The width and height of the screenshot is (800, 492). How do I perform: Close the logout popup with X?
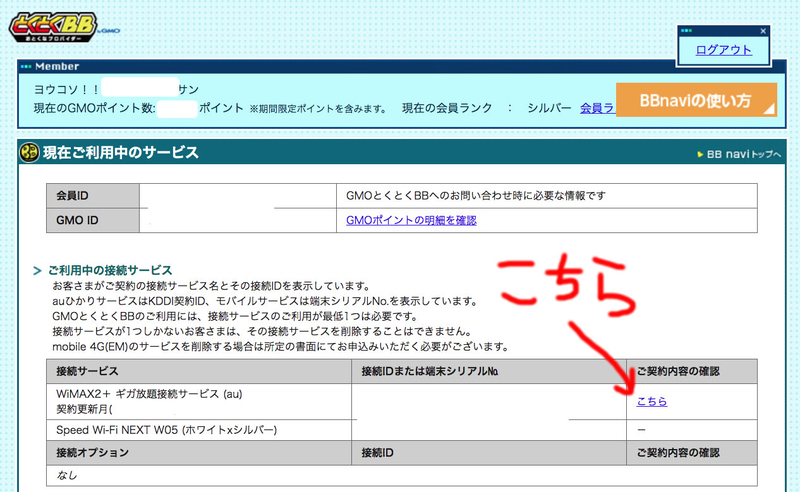[x=763, y=31]
